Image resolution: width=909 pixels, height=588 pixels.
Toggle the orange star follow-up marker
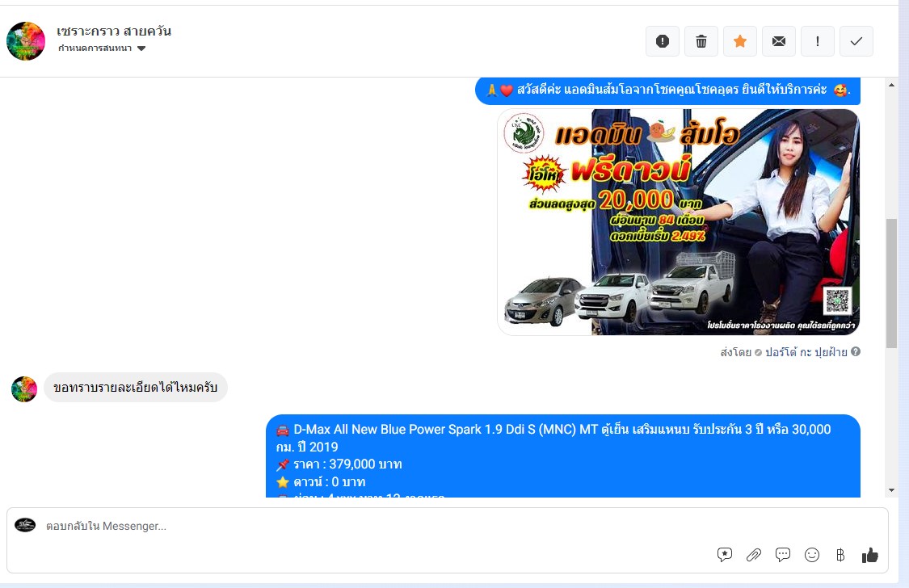click(x=740, y=41)
